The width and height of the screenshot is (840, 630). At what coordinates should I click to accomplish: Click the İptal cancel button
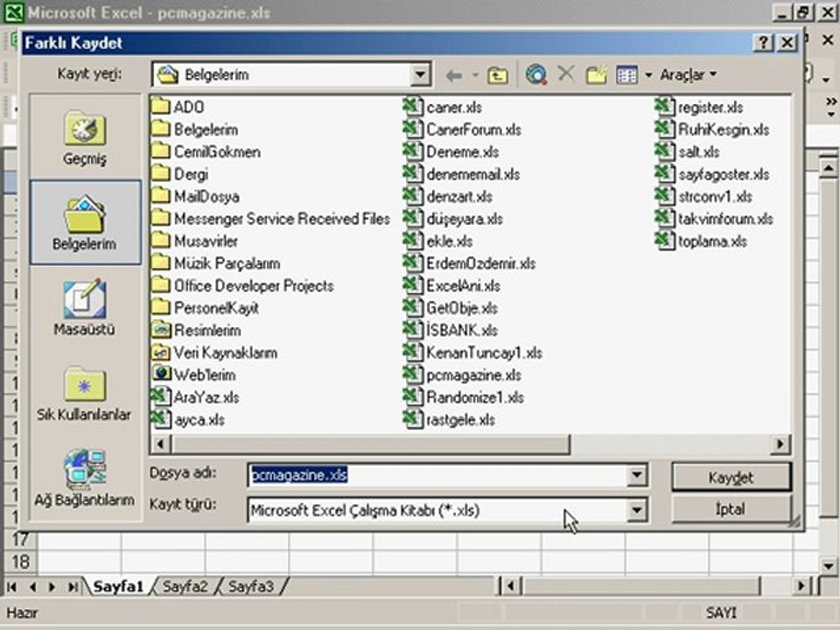pos(731,509)
